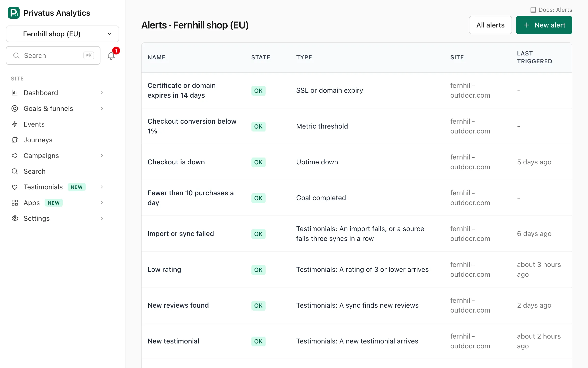
Task: Click the Apps grid icon
Action: coord(15,203)
